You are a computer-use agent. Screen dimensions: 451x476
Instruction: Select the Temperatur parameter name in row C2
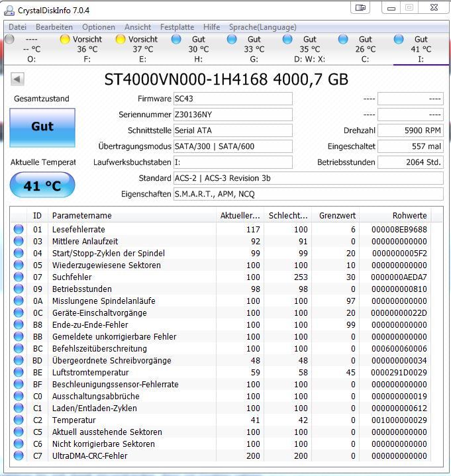point(74,420)
